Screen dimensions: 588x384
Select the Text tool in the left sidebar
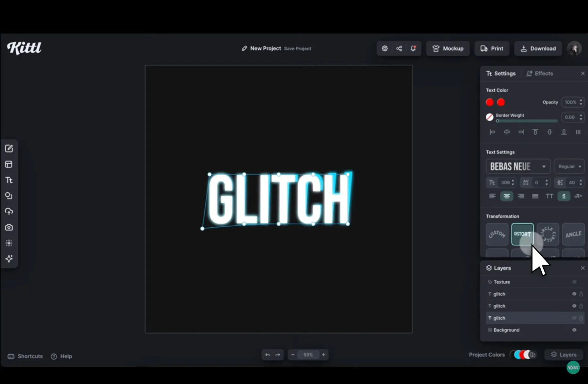click(9, 180)
